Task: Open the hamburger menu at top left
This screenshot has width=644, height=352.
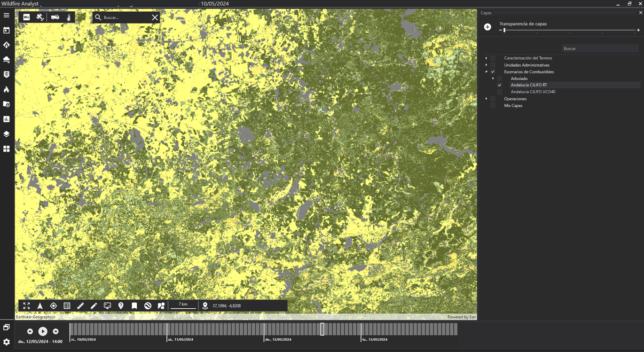Action: coord(7,15)
